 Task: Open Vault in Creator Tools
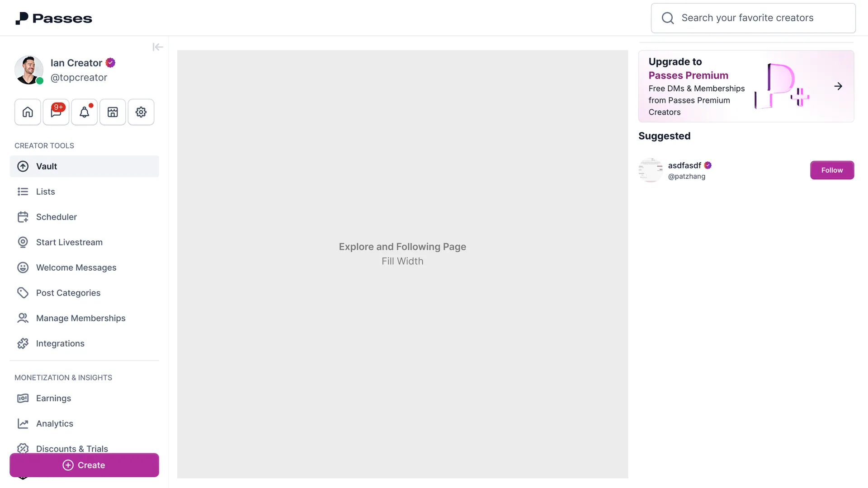pos(84,166)
